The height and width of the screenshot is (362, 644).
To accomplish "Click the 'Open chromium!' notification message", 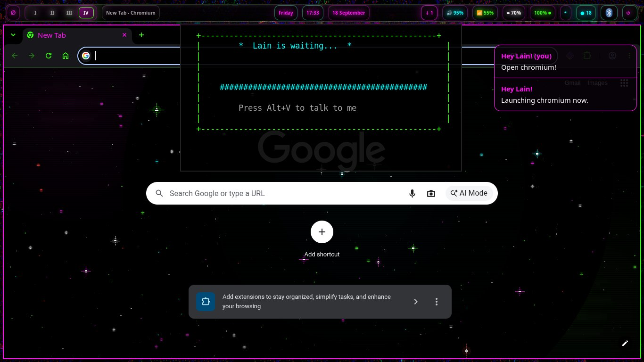I will click(x=528, y=67).
